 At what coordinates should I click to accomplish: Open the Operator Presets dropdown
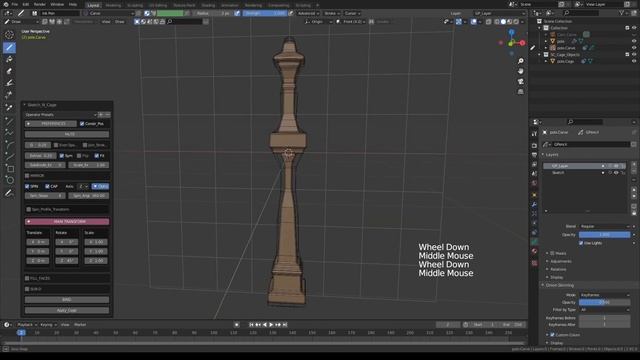coord(60,115)
